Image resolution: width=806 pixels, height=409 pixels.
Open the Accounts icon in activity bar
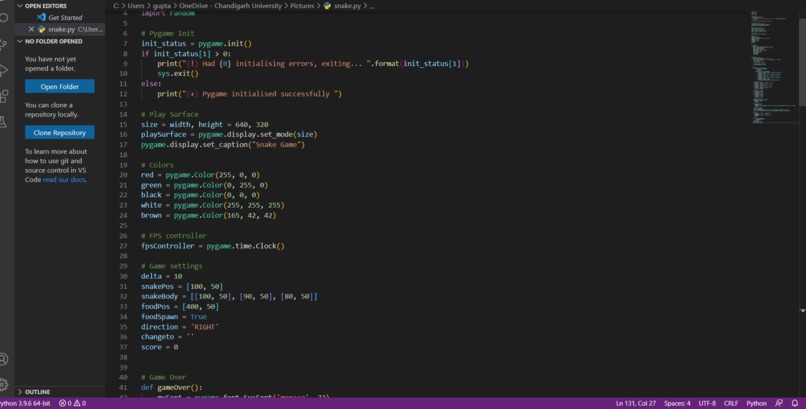(x=4, y=359)
